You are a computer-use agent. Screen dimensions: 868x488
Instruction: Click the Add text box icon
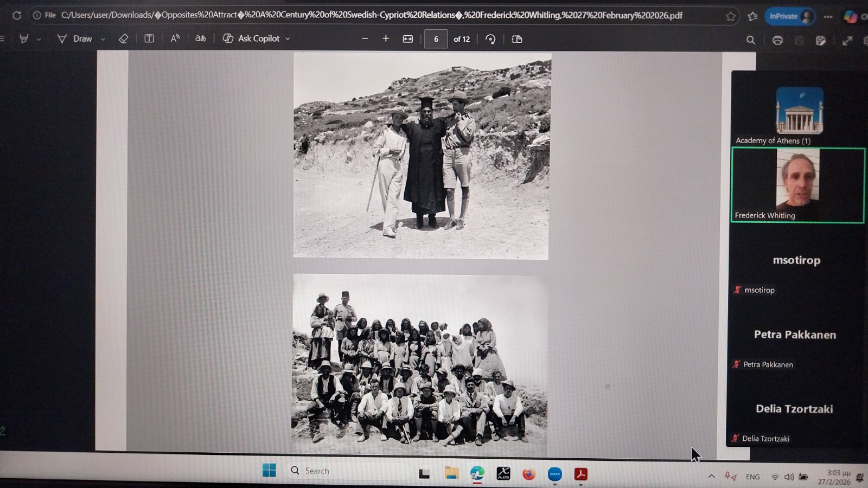[x=149, y=38]
